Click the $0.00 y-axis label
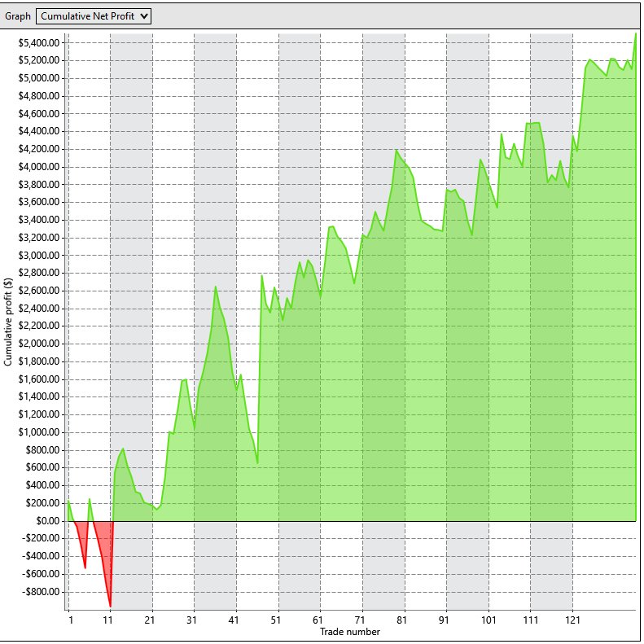This screenshot has height=644, width=644. click(48, 521)
